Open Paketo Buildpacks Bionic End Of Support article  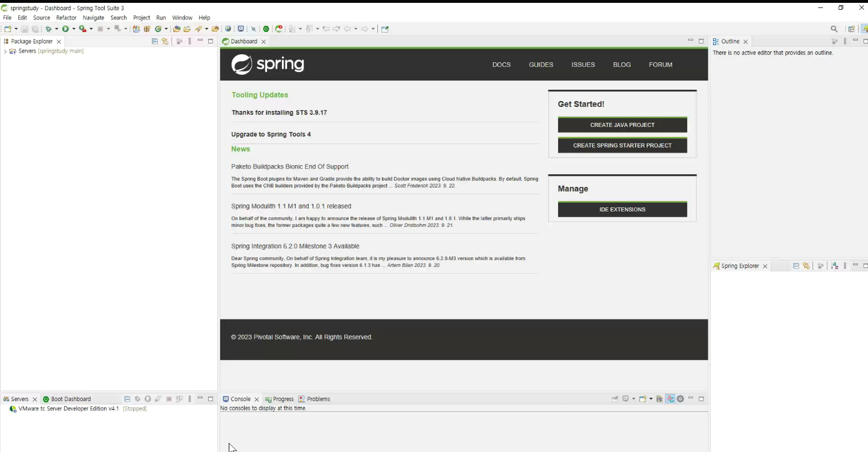click(290, 166)
